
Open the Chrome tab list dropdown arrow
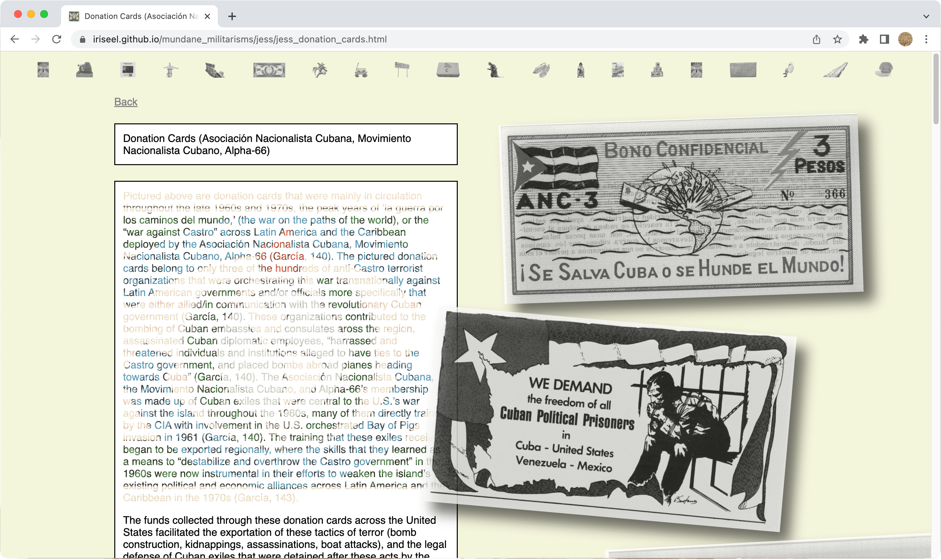click(926, 16)
